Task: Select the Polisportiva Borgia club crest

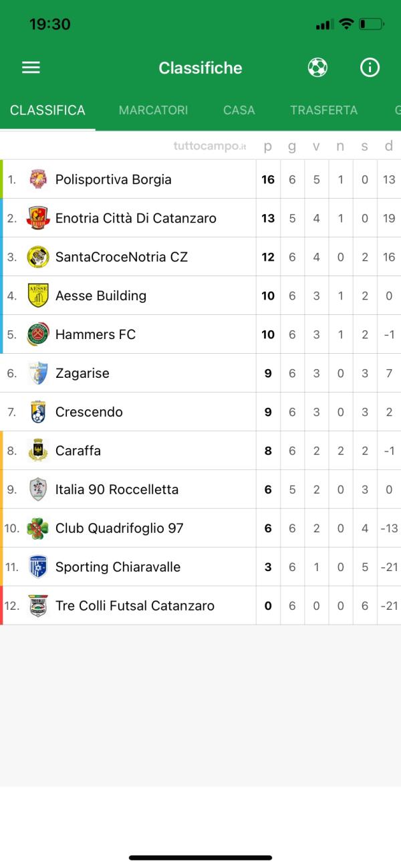Action: 38,179
